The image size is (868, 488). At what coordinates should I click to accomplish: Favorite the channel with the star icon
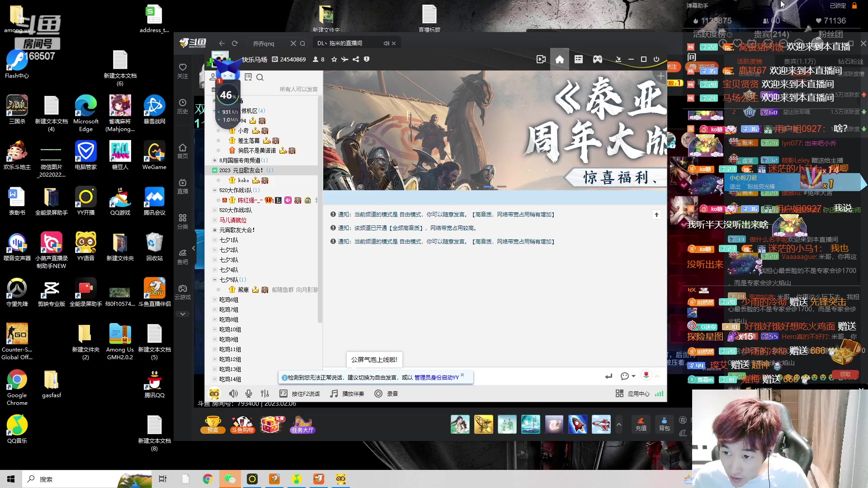coord(334,59)
